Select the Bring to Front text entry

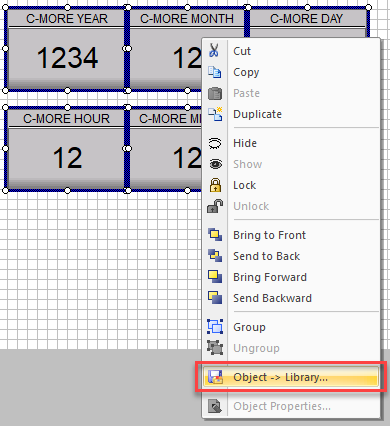pyautogui.click(x=269, y=235)
